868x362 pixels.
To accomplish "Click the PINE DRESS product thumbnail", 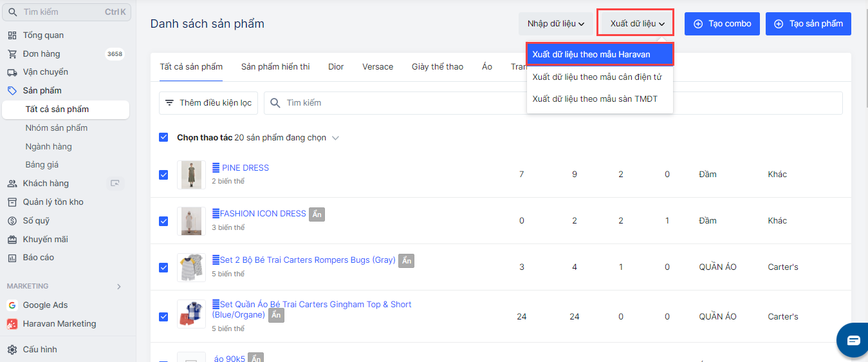I will click(191, 175).
